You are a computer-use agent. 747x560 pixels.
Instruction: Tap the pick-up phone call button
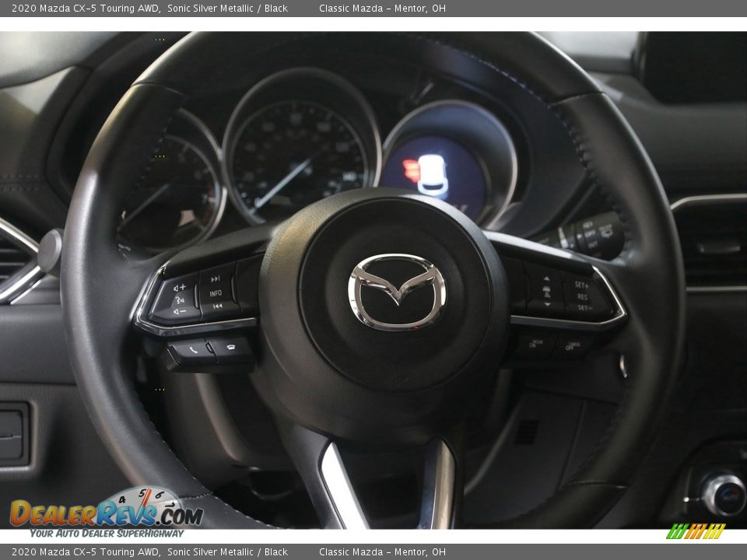[x=193, y=351]
